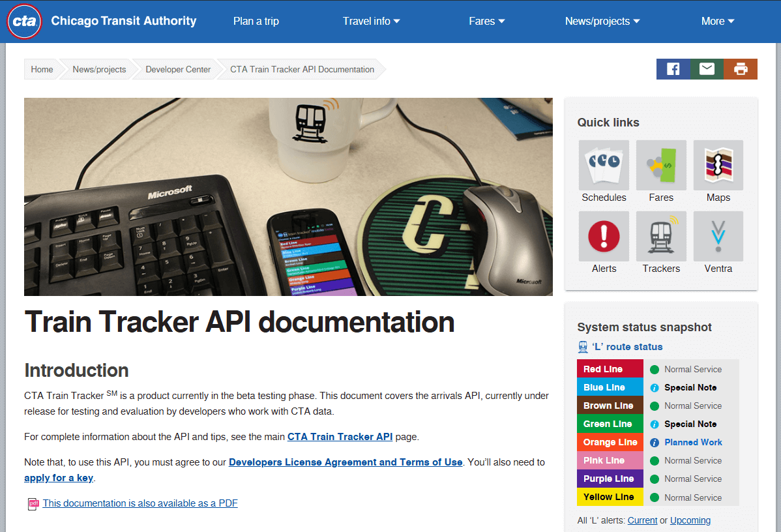
Task: Email this page using the envelope icon
Action: point(707,68)
